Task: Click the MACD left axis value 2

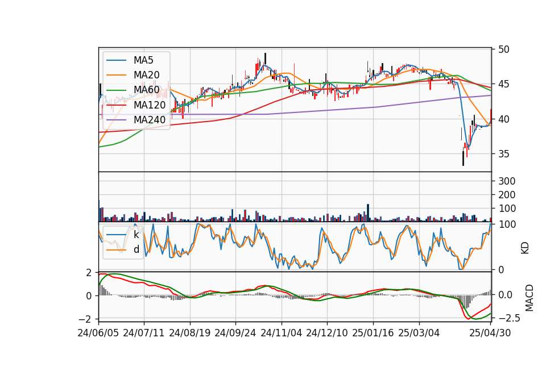Action: tap(89, 273)
